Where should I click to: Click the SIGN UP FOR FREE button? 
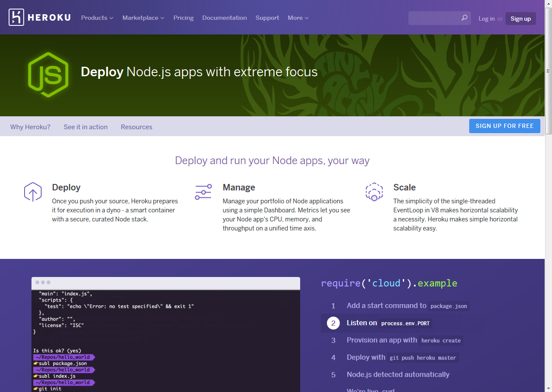(505, 126)
